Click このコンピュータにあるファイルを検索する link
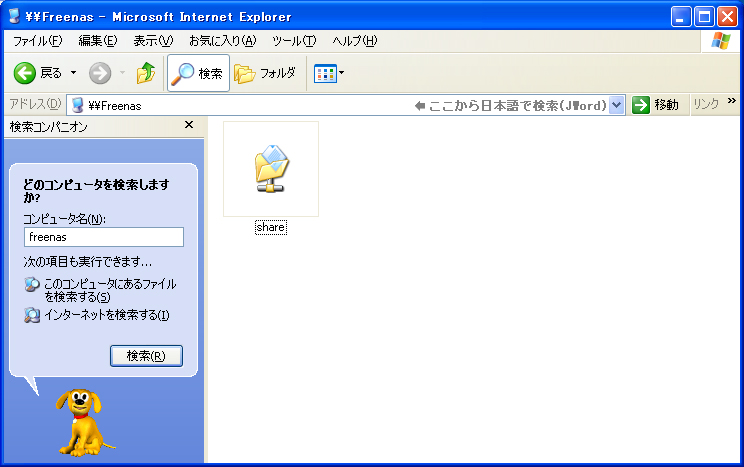The width and height of the screenshot is (744, 467). 110,290
